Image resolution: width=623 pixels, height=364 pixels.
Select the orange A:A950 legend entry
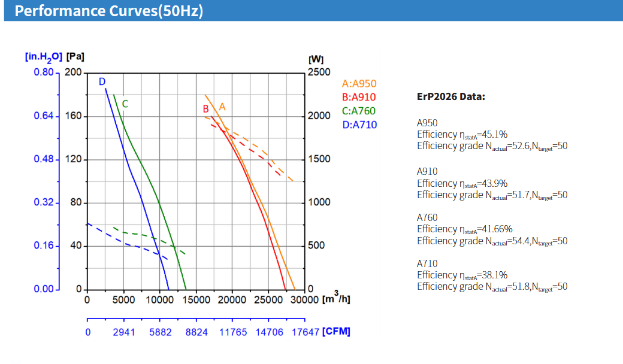pyautogui.click(x=359, y=84)
